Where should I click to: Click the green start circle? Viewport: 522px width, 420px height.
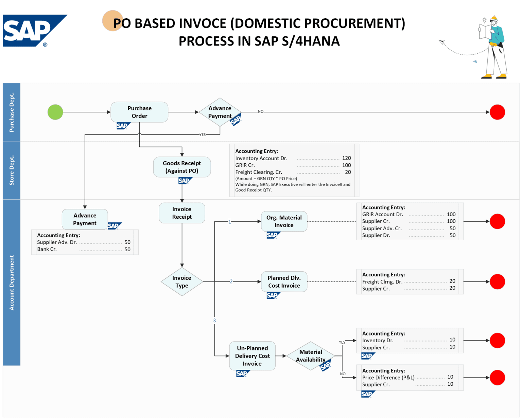point(55,112)
